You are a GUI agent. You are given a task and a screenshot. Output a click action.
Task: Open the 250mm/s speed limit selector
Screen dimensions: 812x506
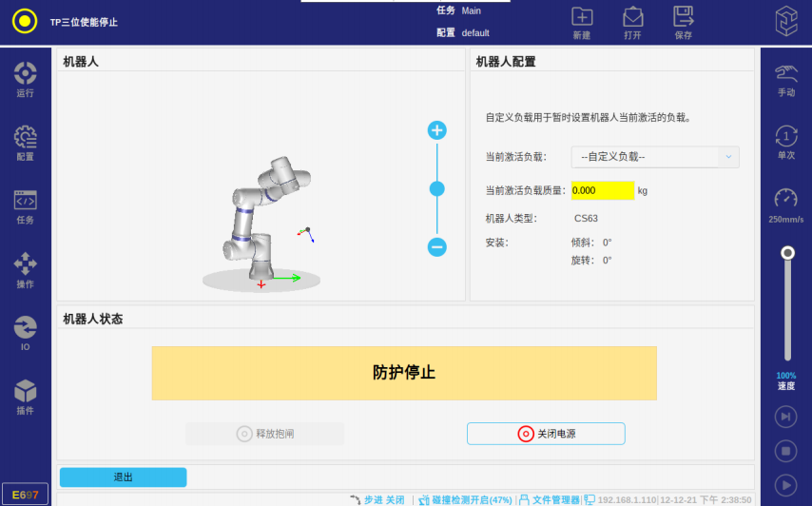[x=786, y=204]
